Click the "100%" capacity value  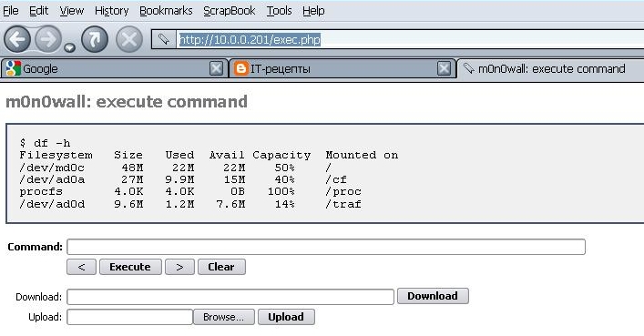click(x=281, y=192)
